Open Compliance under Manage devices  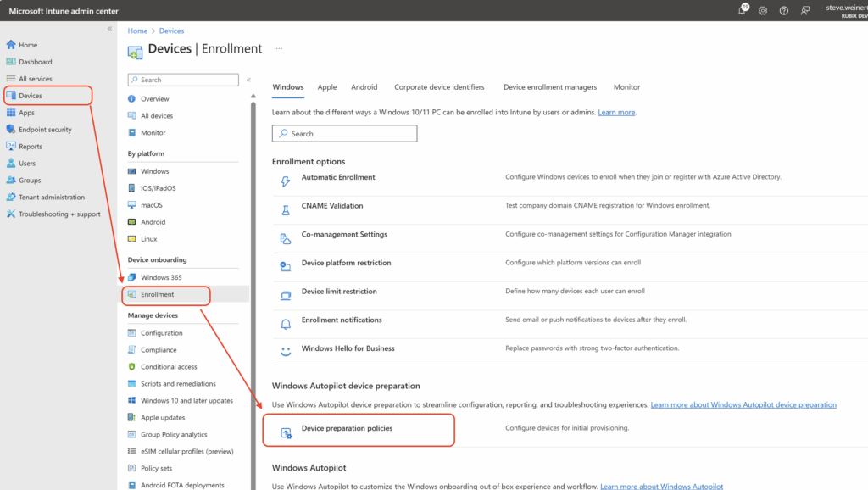click(x=159, y=350)
